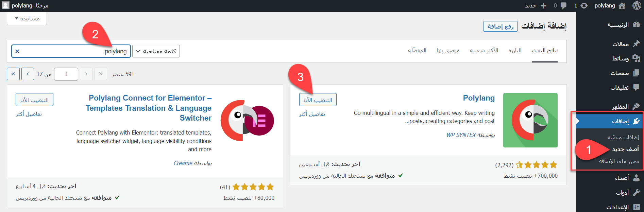Click the plug icon next to إضافات
This screenshot has height=212, width=644.
click(x=637, y=121)
